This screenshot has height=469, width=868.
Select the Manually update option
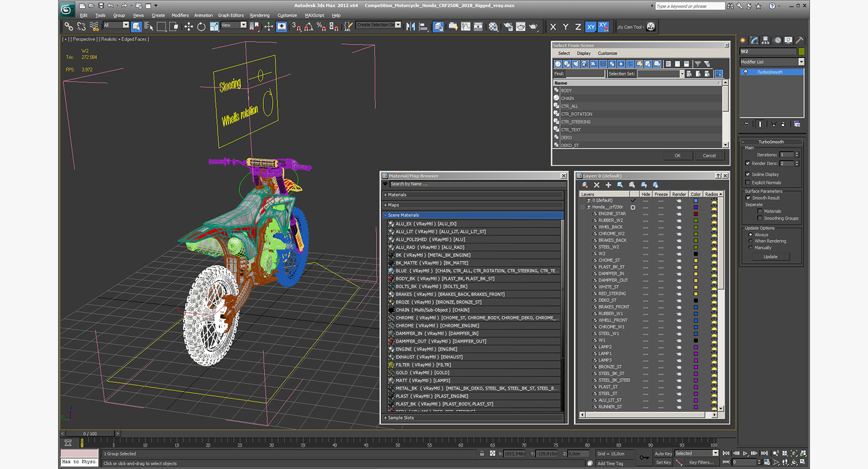pos(751,247)
